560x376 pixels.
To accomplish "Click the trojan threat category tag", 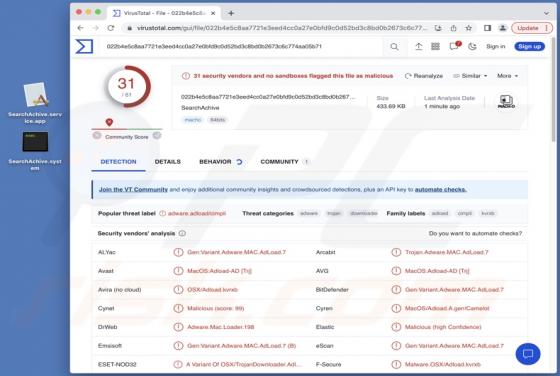I will (334, 213).
